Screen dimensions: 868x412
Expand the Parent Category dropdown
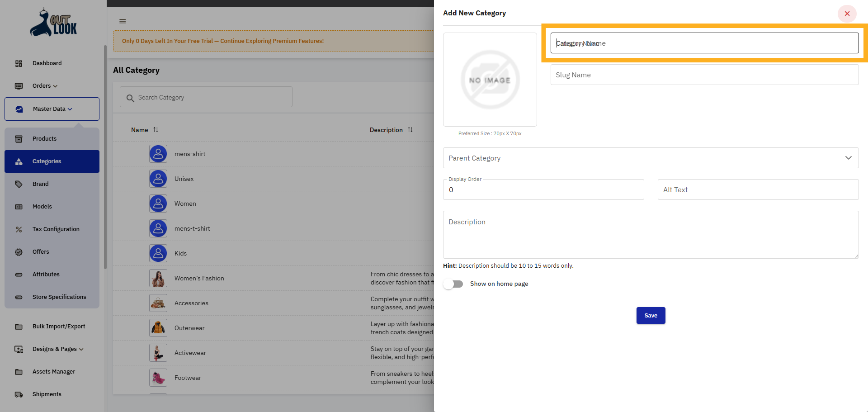tap(848, 158)
